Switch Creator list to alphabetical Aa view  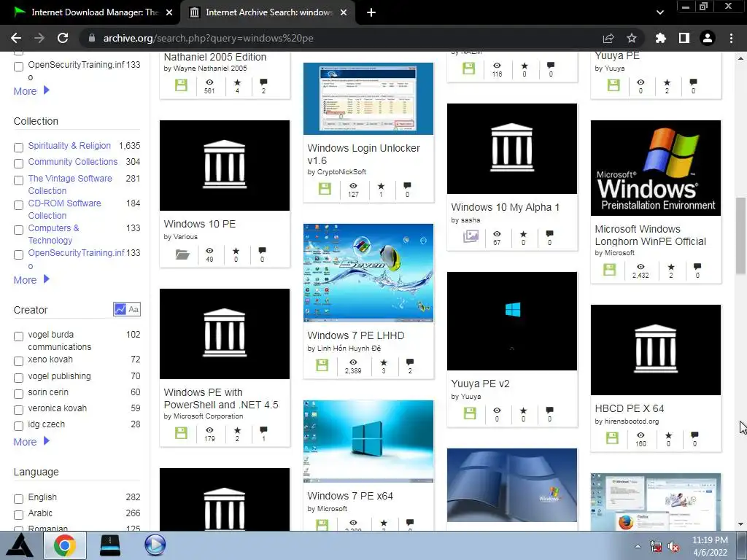(x=134, y=309)
